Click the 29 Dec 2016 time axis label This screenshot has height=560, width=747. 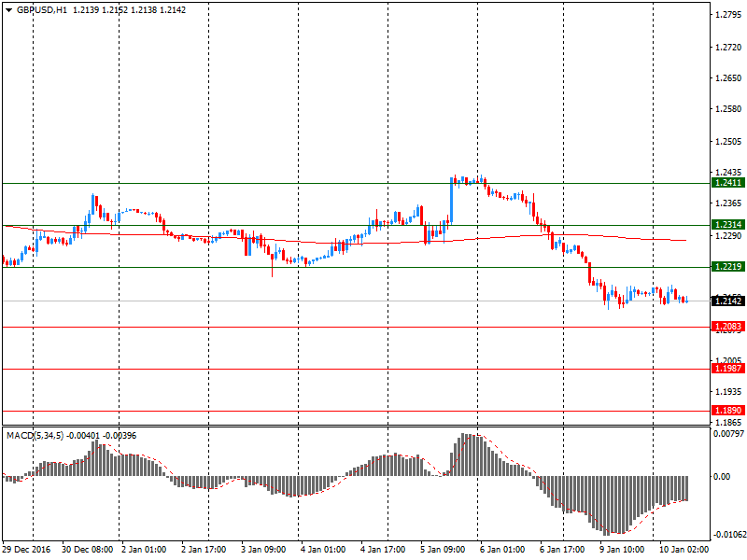click(26, 550)
